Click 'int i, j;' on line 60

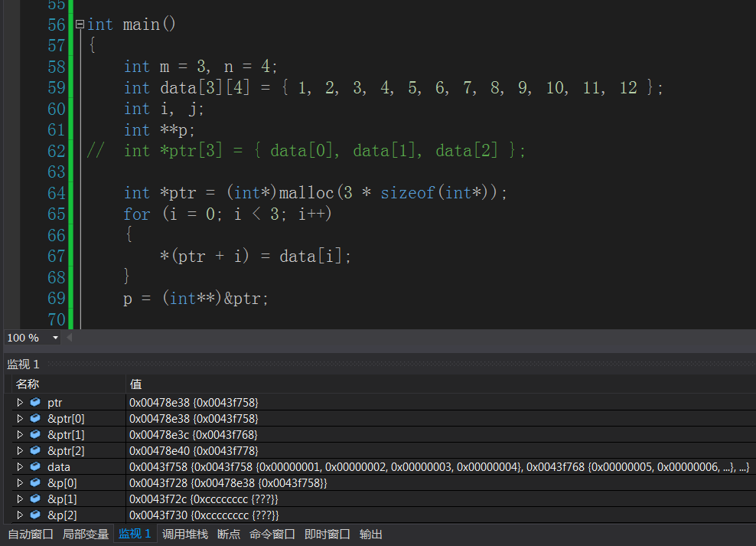[164, 109]
